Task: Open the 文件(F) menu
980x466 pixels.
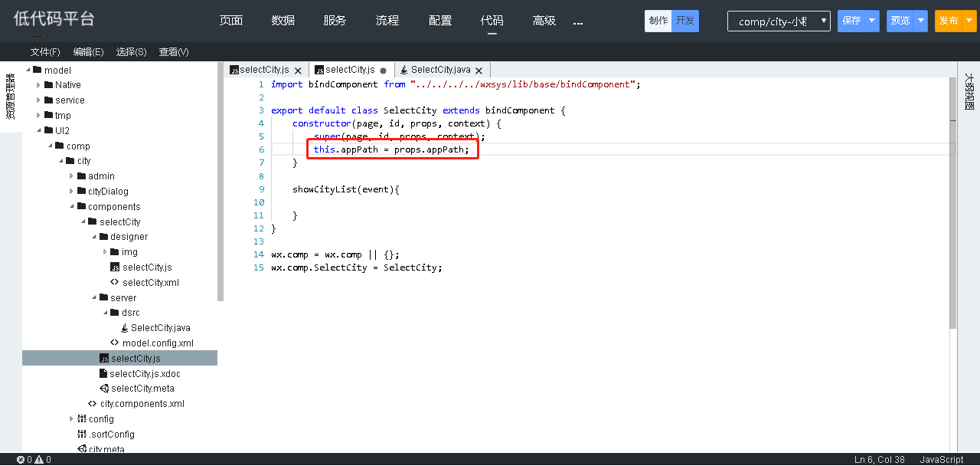Action: [45, 52]
